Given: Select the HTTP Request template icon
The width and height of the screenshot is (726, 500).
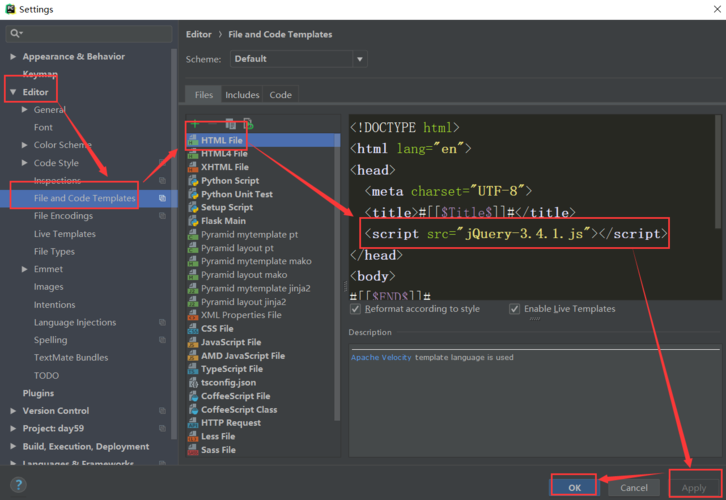Looking at the screenshot, I should coord(193,423).
